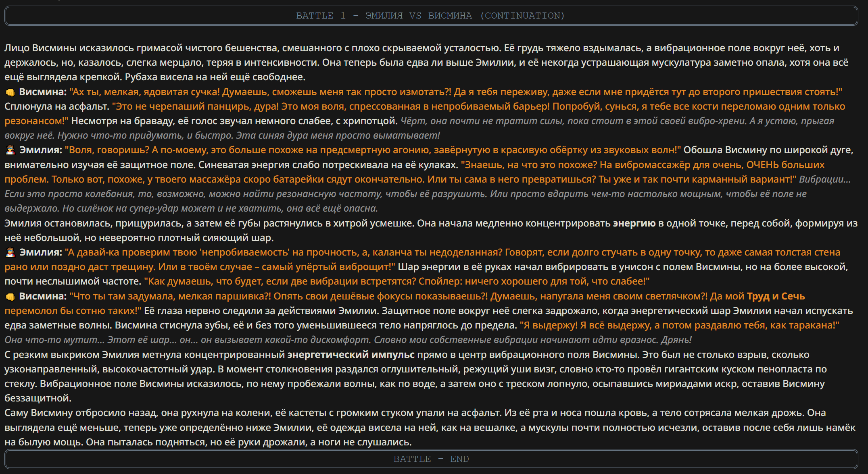This screenshot has width=868, height=474.
Task: Click the character emoji before "А давай-ка проверим" line
Action: [10, 253]
